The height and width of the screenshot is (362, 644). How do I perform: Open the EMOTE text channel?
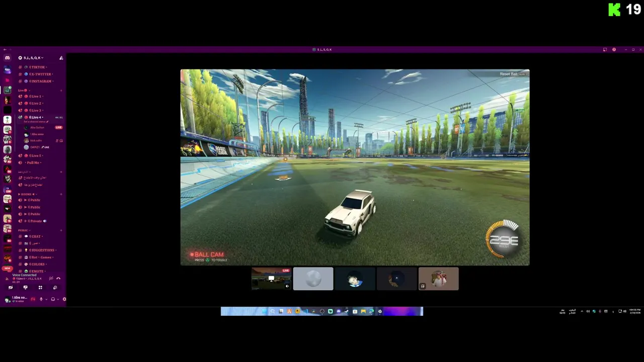click(38, 271)
